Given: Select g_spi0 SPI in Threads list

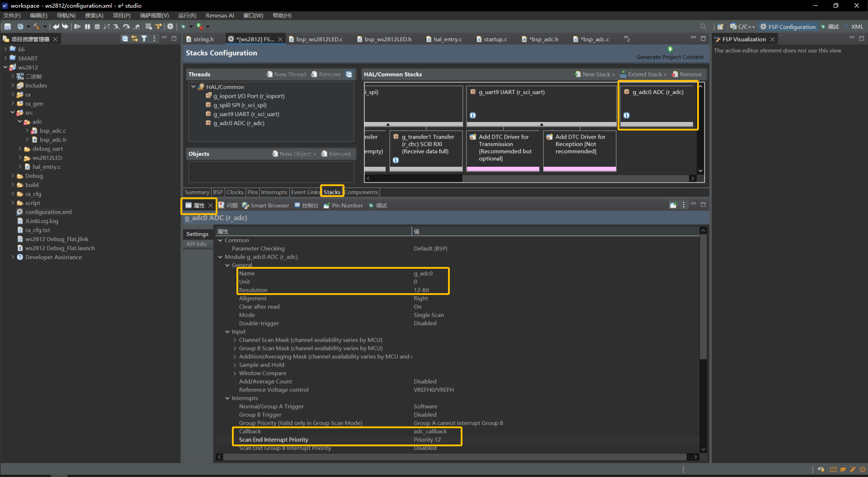Looking at the screenshot, I should pyautogui.click(x=240, y=105).
